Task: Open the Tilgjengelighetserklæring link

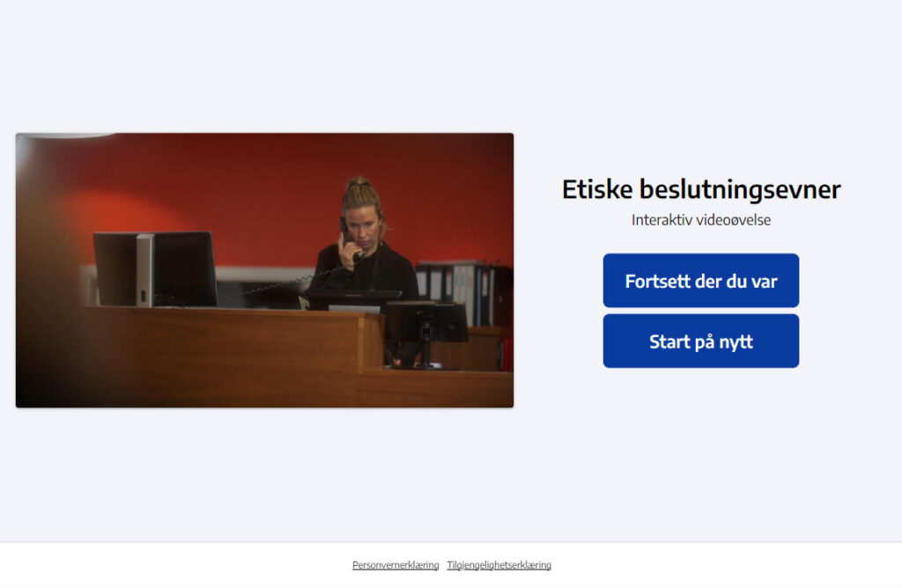Action: pos(499,565)
